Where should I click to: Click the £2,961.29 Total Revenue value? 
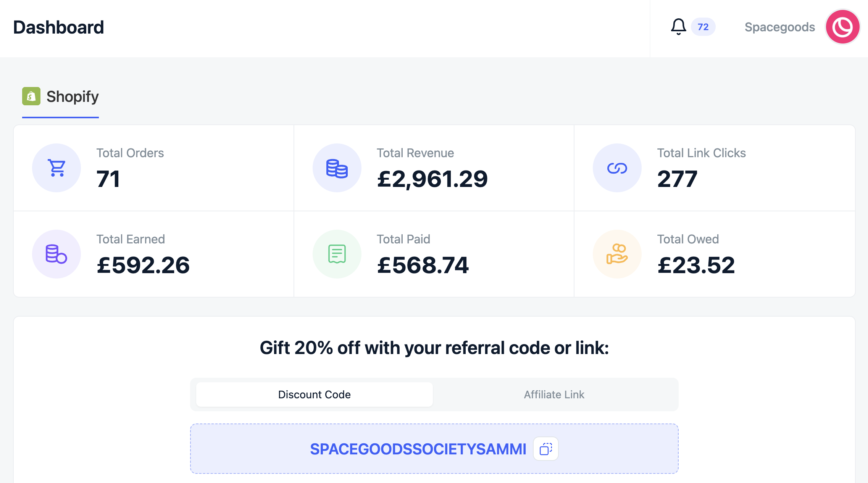[432, 179]
